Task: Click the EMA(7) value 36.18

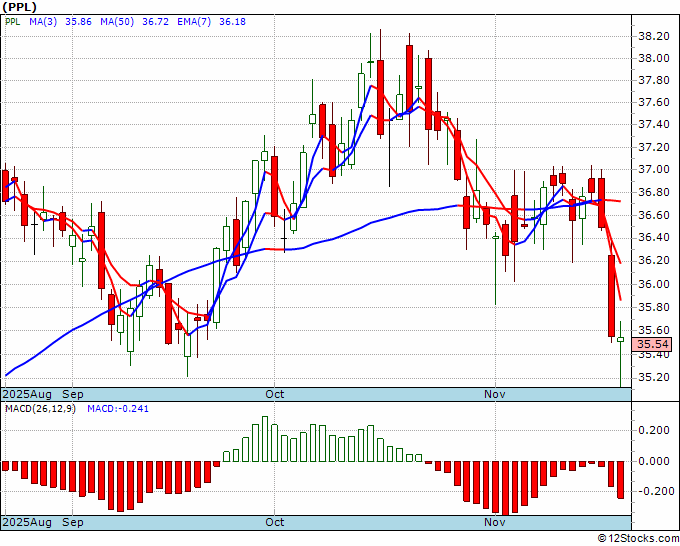Action: click(x=232, y=21)
